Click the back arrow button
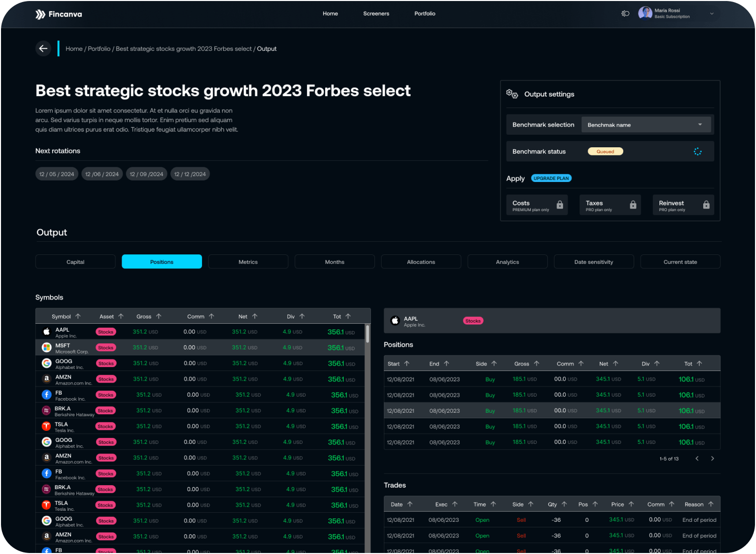The image size is (756, 554). click(43, 49)
